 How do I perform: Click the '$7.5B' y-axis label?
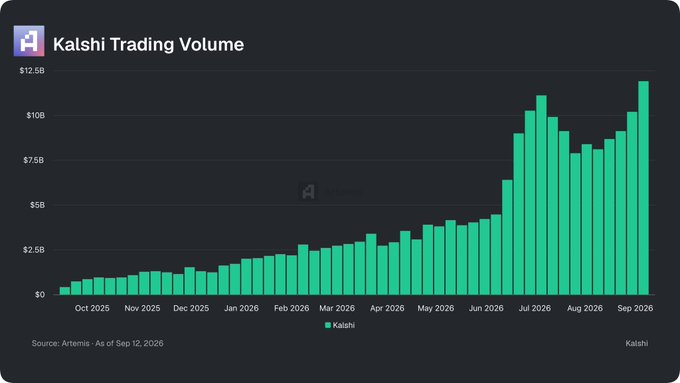click(34, 160)
